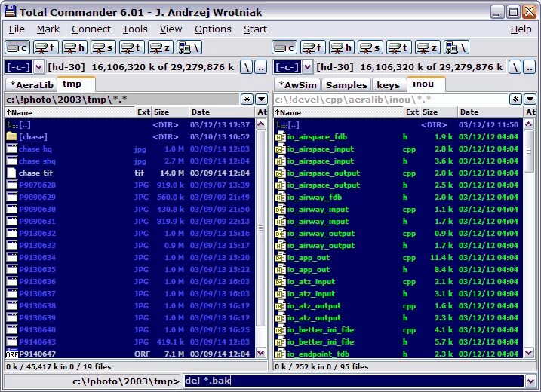Screen dimensions: 541x392
Task: Open Network Neighborhood in right panel
Action: point(456,47)
